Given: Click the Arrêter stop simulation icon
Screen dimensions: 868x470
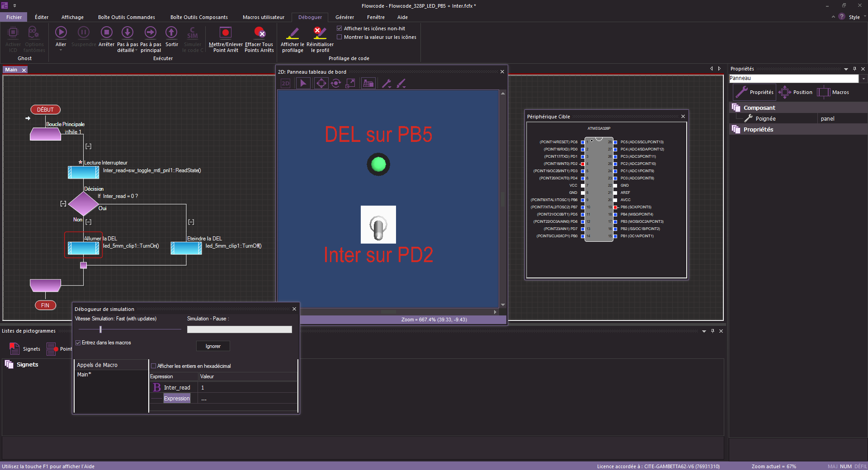Looking at the screenshot, I should pyautogui.click(x=107, y=33).
